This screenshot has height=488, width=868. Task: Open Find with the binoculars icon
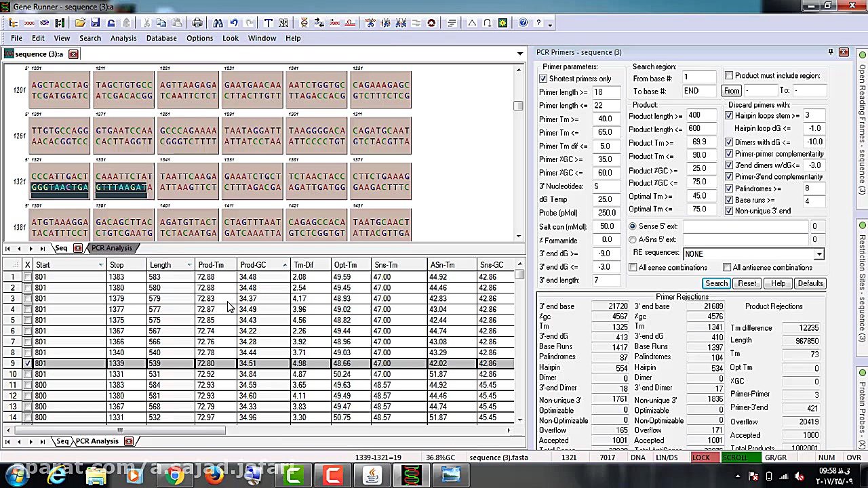[218, 23]
